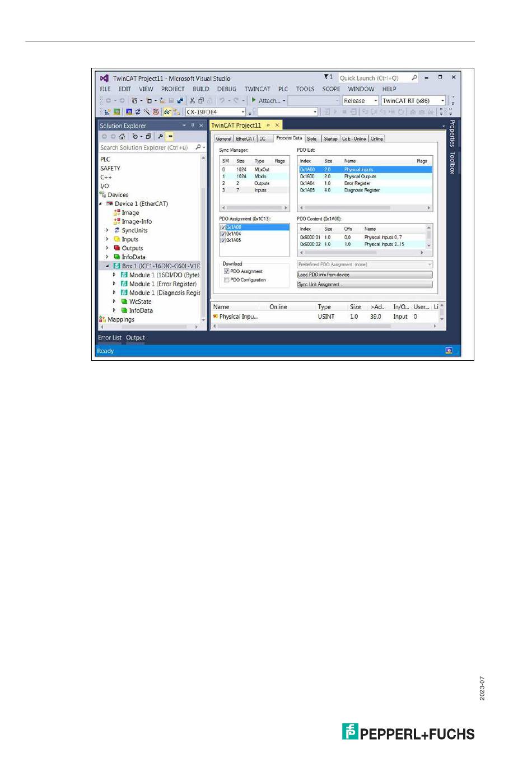This screenshot has width=532, height=762.
Task: Select the 0x1A05 Diagnosis Register PDO row
Action: [365, 190]
